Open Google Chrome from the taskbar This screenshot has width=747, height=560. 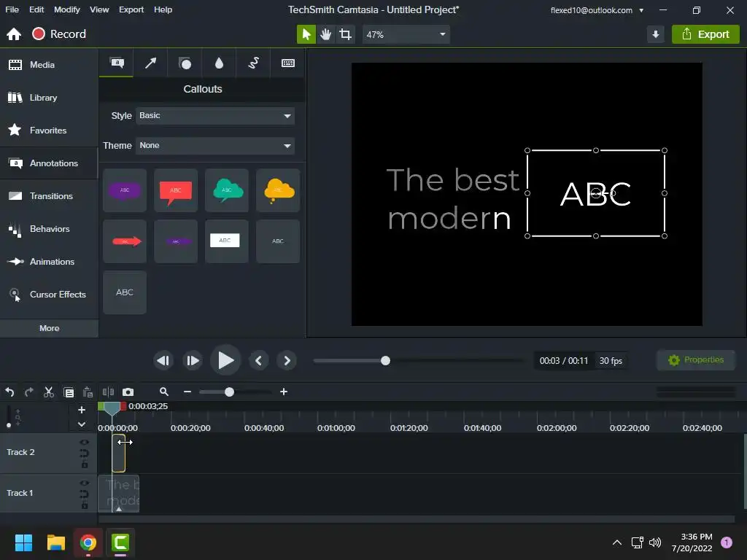[88, 542]
